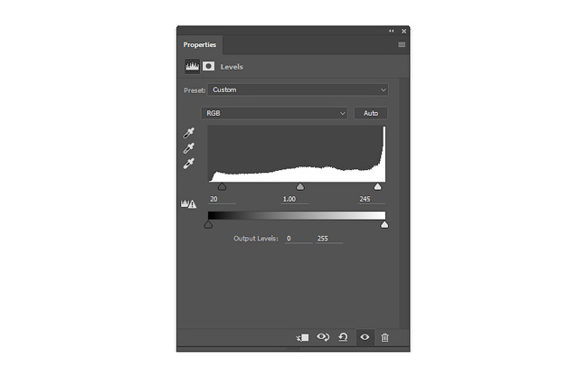The width and height of the screenshot is (588, 377).
Task: Open the Properties panel flyout menu
Action: point(402,44)
